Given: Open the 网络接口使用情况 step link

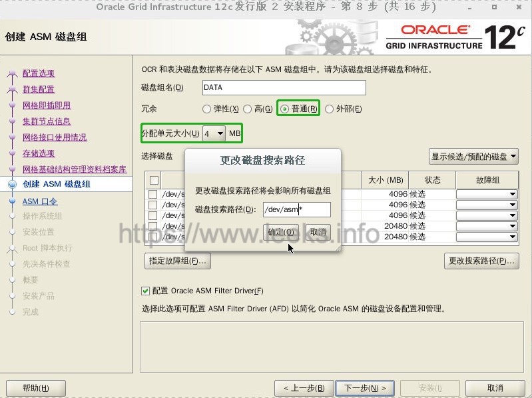Looking at the screenshot, I should point(55,137).
